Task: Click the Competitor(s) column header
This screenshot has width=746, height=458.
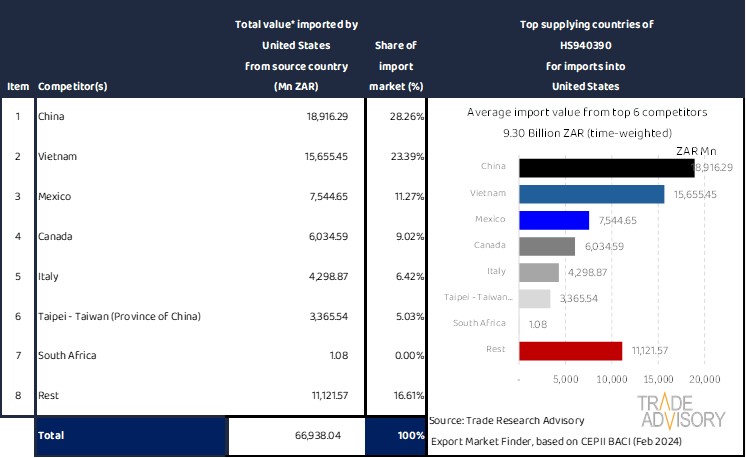Action: click(73, 86)
